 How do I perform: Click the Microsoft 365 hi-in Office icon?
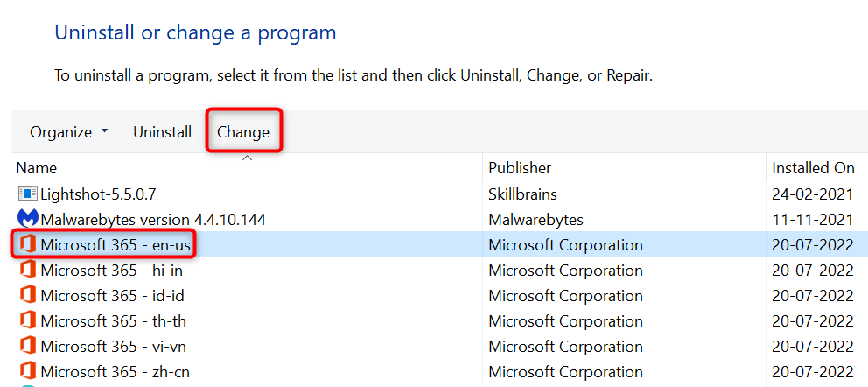pyautogui.click(x=27, y=270)
